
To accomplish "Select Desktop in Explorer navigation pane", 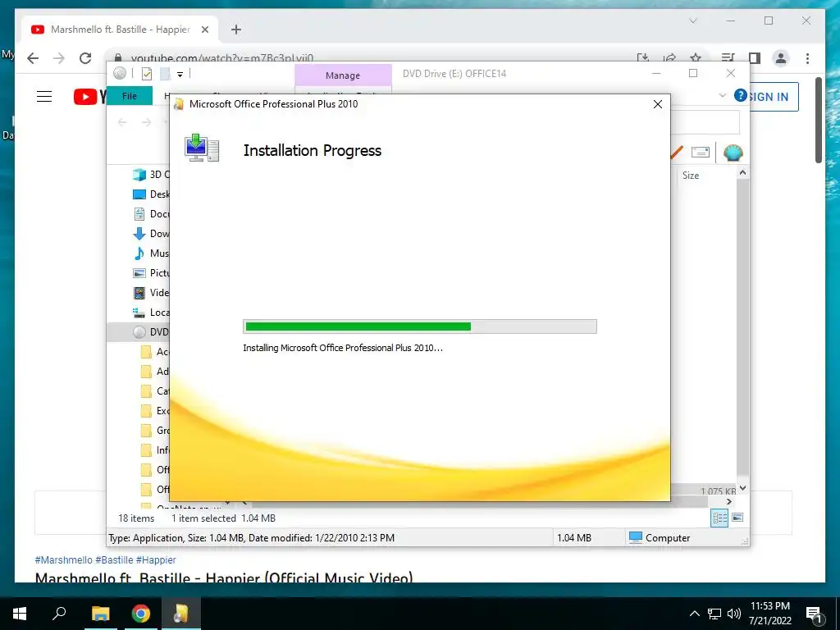I will coord(150,194).
